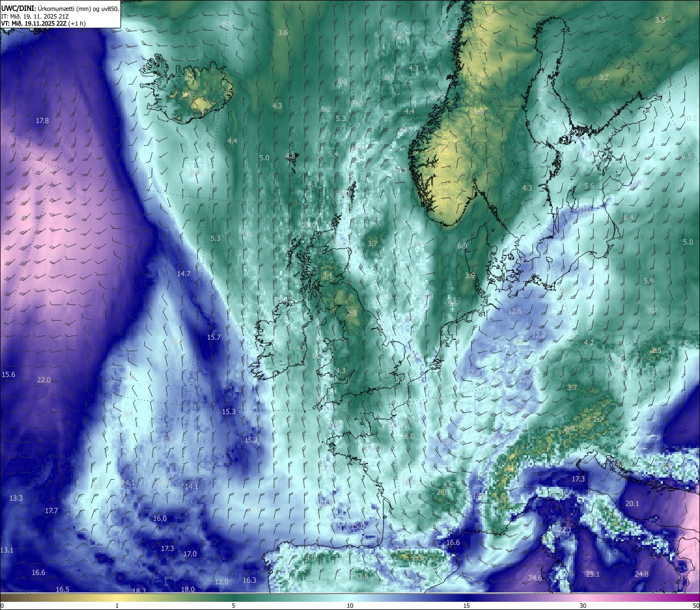Click the '10' tick label on the color scale
700x610 pixels.
[x=350, y=606]
